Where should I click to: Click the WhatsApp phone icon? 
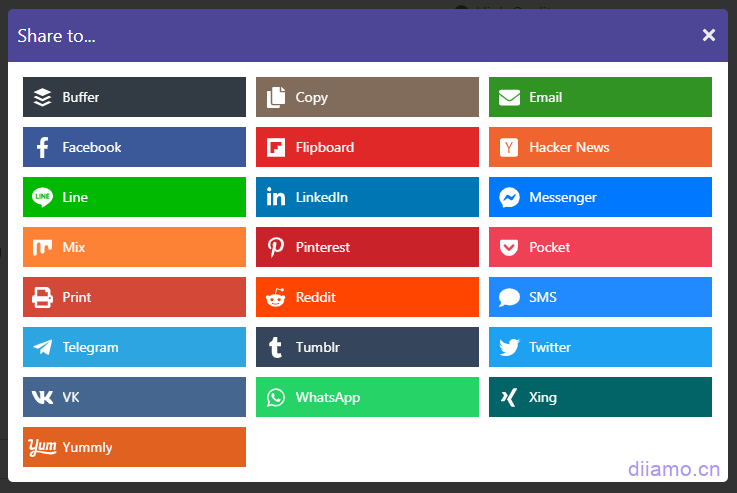tap(275, 397)
